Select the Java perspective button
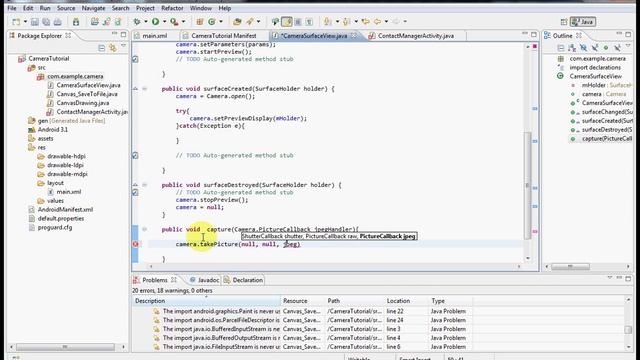The image size is (640, 360). click(583, 22)
